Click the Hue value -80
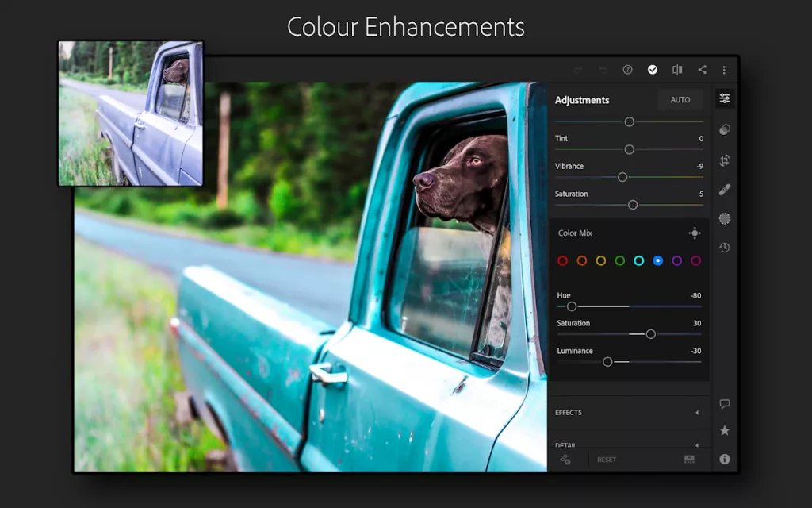Image resolution: width=812 pixels, height=508 pixels. pos(696,296)
